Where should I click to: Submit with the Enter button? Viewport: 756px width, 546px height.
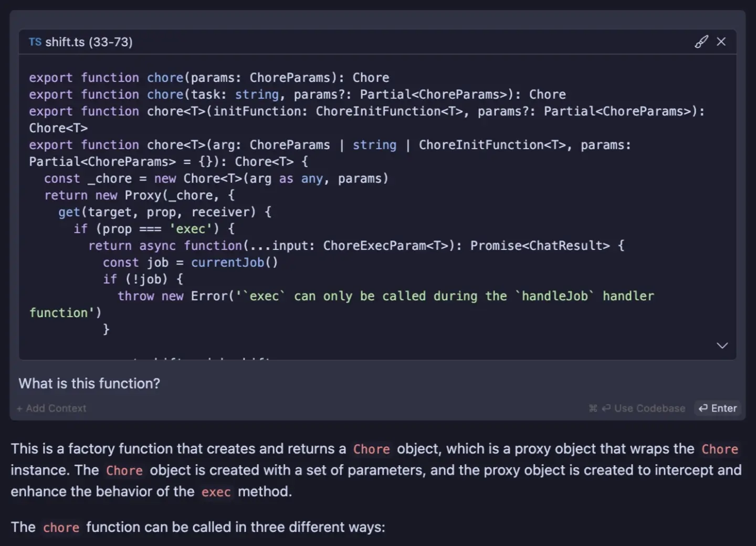tap(718, 408)
